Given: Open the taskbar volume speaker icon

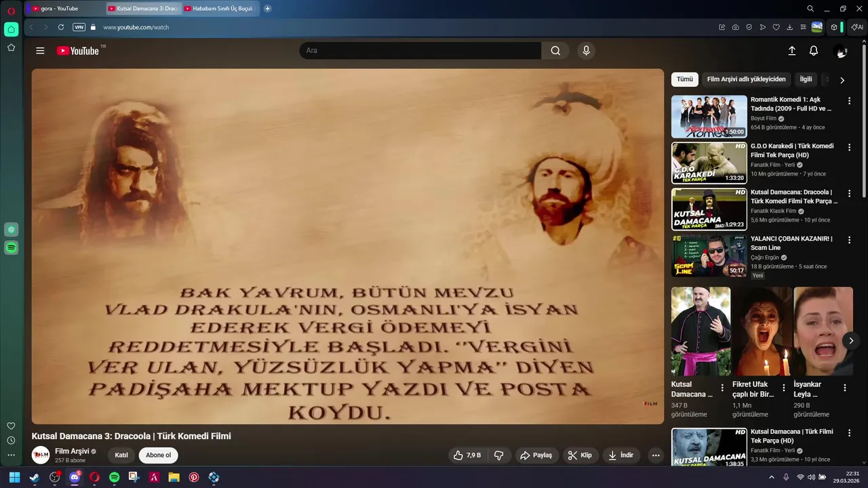Looking at the screenshot, I should point(811,477).
